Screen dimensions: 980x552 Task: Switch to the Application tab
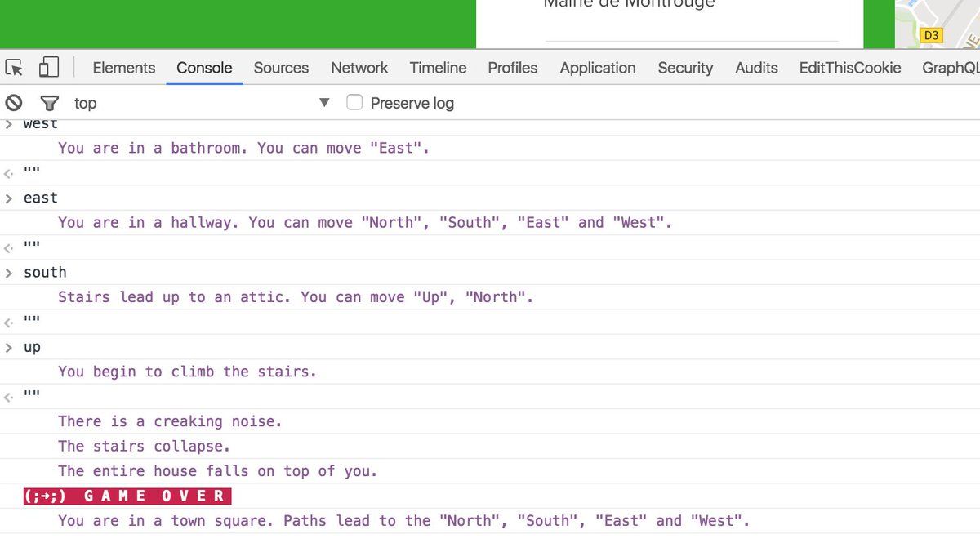(x=598, y=68)
